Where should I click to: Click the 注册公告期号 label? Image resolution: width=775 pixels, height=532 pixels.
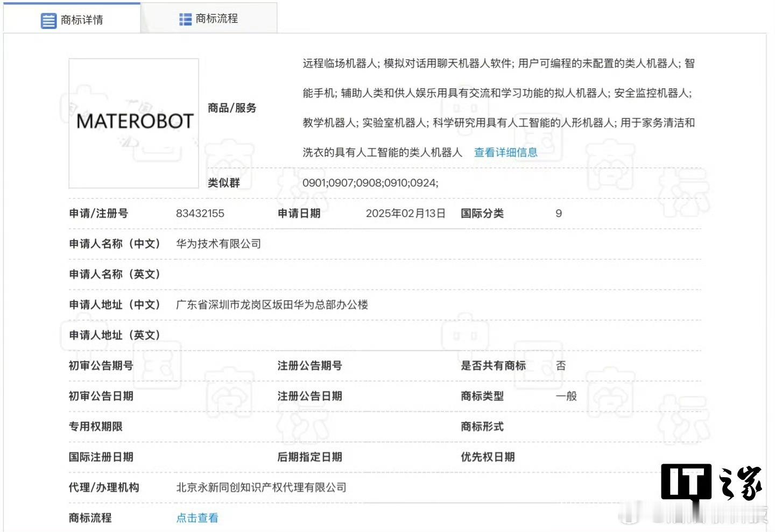click(x=310, y=365)
